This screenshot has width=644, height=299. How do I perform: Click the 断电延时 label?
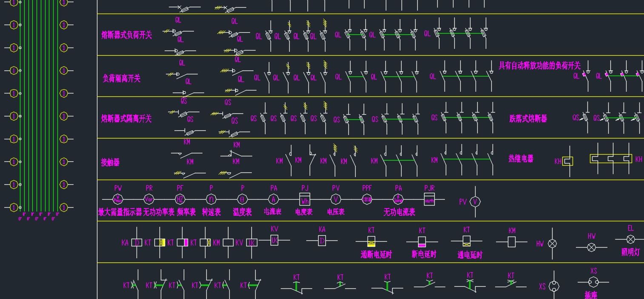[x=424, y=254]
